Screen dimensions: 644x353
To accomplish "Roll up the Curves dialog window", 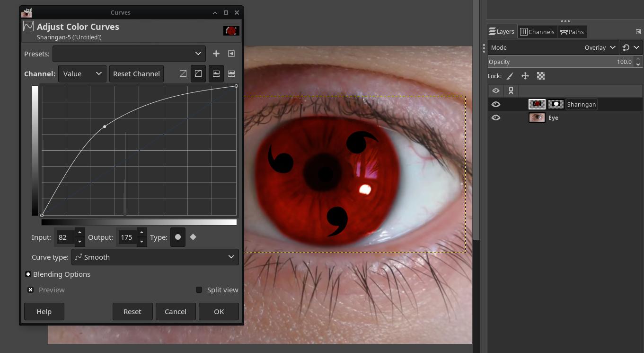I will (x=215, y=12).
